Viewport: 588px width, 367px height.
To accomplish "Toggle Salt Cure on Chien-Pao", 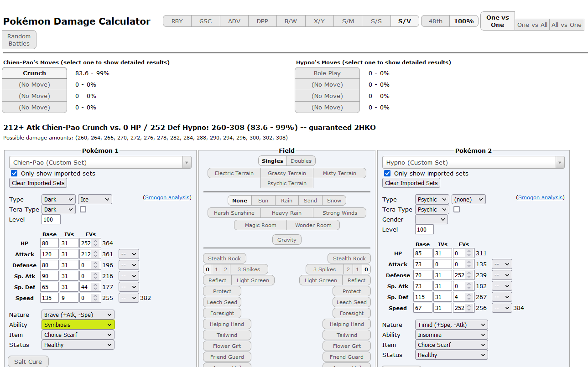I will point(28,361).
